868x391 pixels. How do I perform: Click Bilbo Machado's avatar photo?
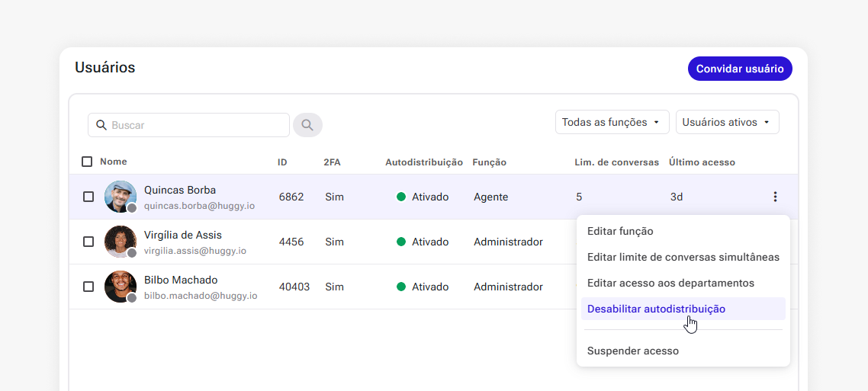pos(120,287)
